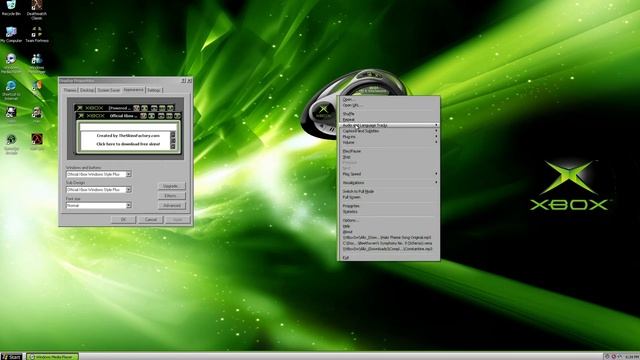Open recent file Halo Theme Song Original.mp3
This screenshot has width=640, height=360.
pos(389,238)
